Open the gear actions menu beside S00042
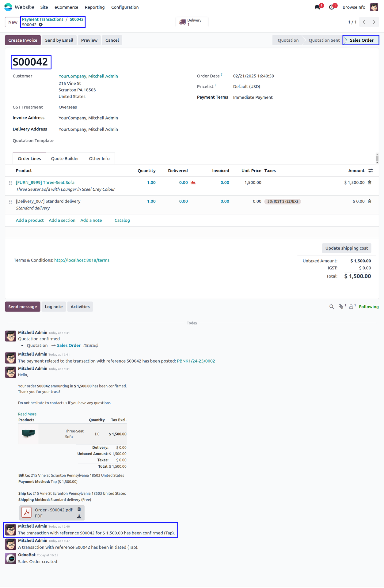Viewport: 384px width, 588px height. [x=41, y=25]
